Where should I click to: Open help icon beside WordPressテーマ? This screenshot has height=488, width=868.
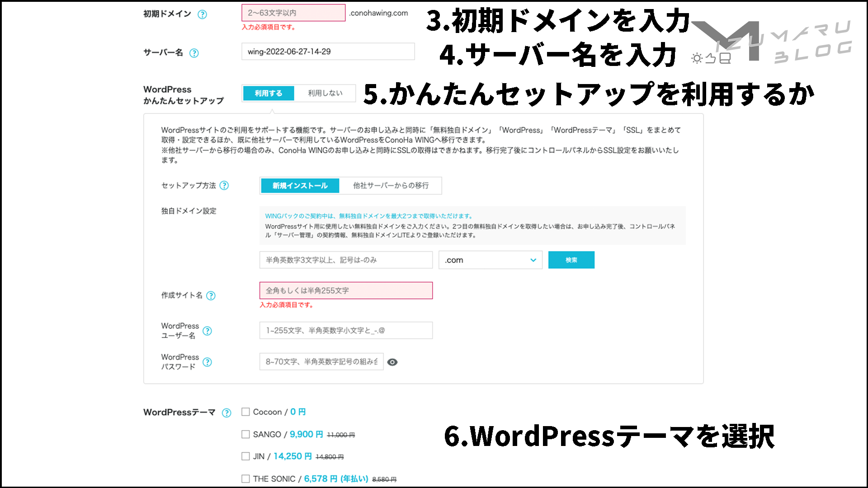[x=226, y=413]
